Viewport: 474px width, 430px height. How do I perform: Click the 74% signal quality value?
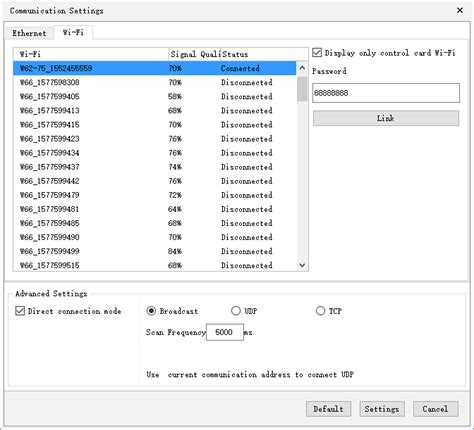pos(175,167)
